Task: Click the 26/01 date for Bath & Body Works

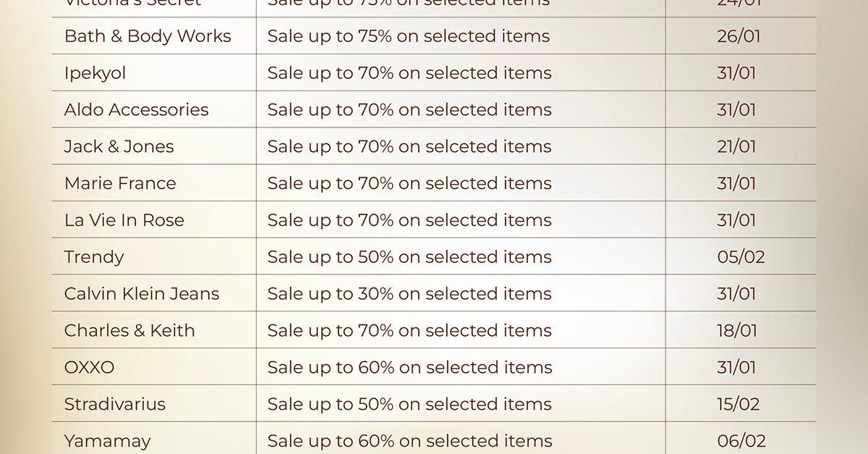Action: coord(739,36)
